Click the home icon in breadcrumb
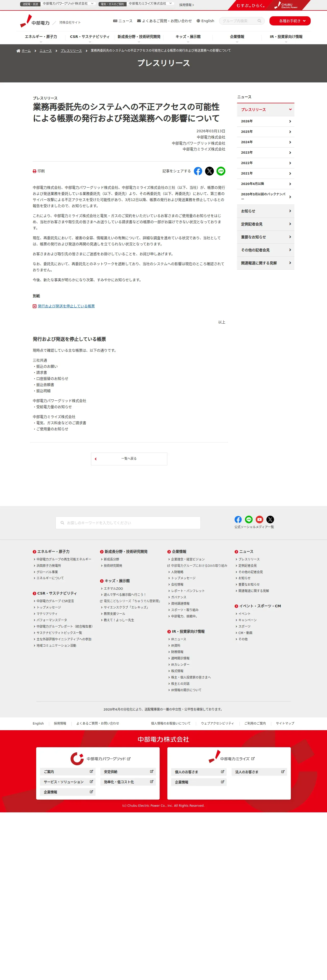The width and height of the screenshot is (327, 980). point(18,51)
